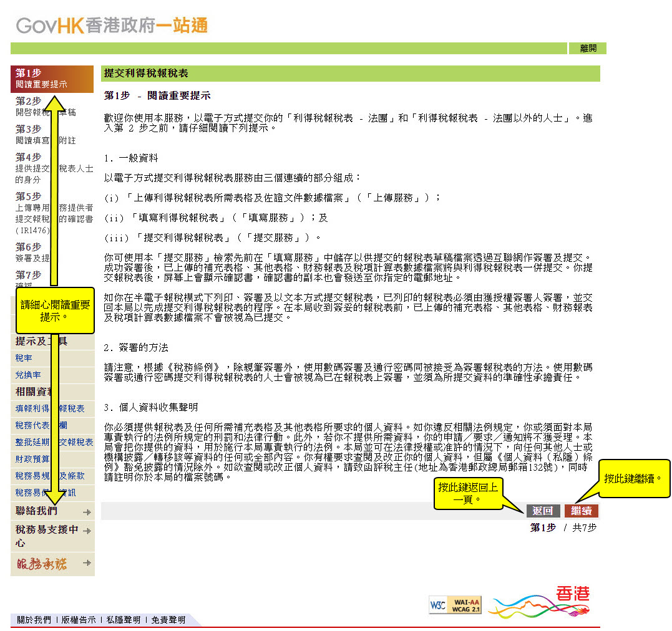Screen dimensions: 672x631
Task: Open the 稅務代表專欄 link
Action: (x=41, y=425)
